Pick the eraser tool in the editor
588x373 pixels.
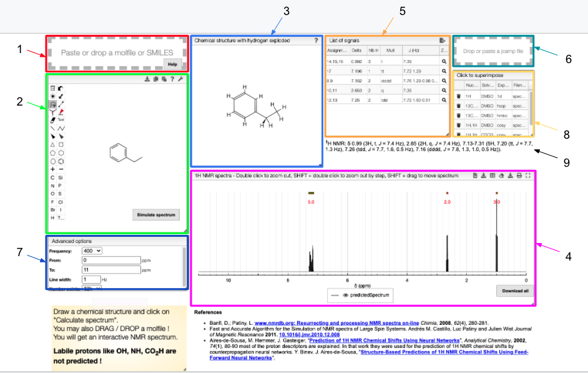pyautogui.click(x=52, y=120)
